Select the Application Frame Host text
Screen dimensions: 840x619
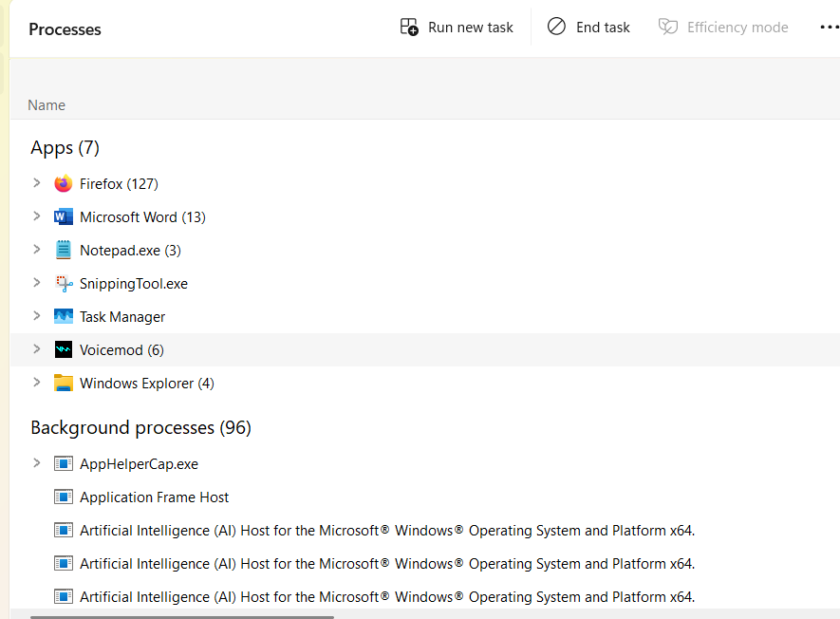click(x=155, y=497)
